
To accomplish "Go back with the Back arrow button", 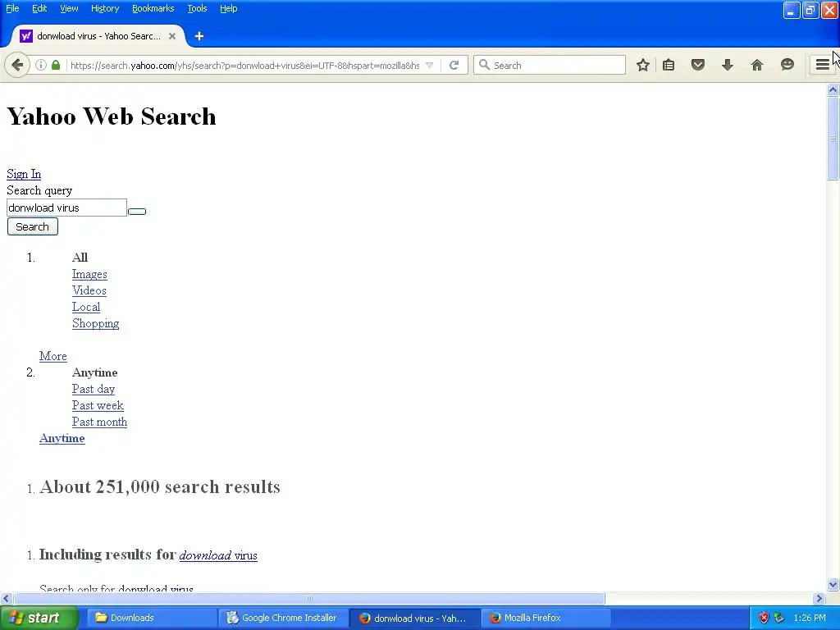I will click(x=17, y=66).
